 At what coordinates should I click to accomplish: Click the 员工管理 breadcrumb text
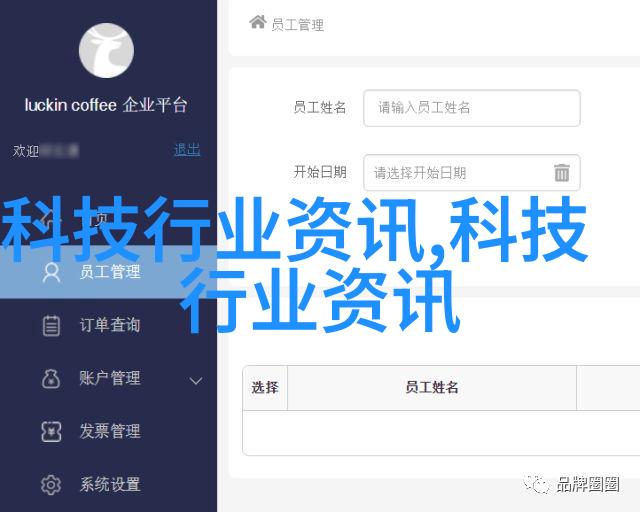298,25
